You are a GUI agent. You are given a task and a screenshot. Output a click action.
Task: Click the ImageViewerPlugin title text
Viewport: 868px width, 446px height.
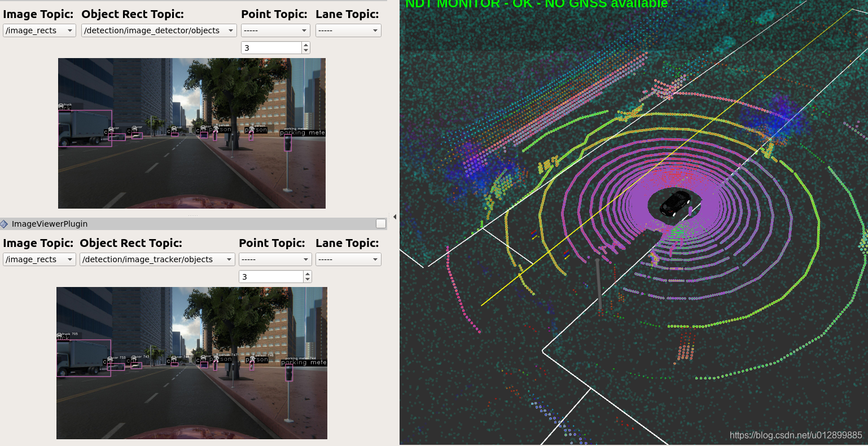point(50,224)
